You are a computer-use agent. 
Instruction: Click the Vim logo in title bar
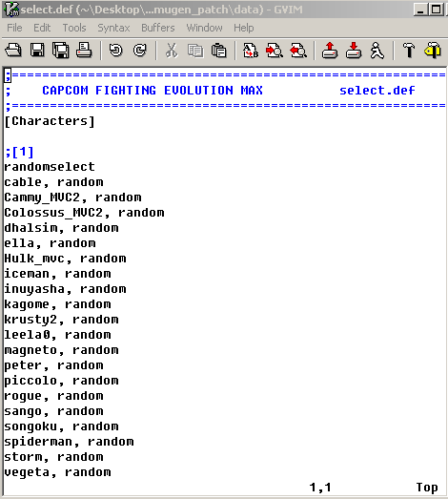click(11, 10)
